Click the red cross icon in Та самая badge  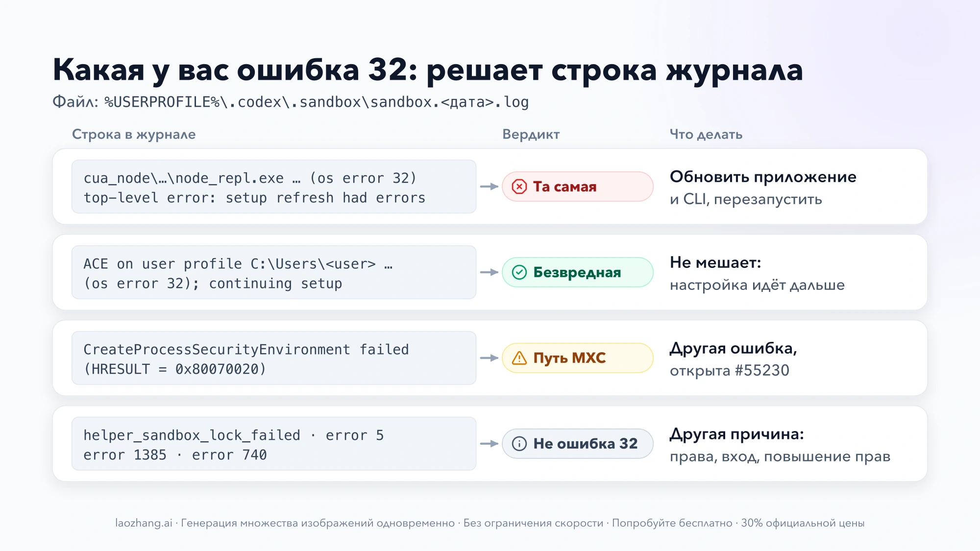(519, 187)
